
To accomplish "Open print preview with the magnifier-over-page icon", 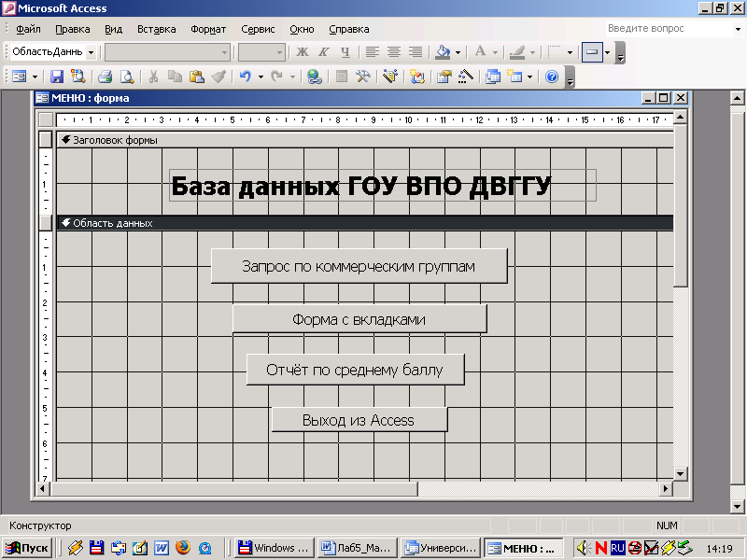I will [x=127, y=77].
